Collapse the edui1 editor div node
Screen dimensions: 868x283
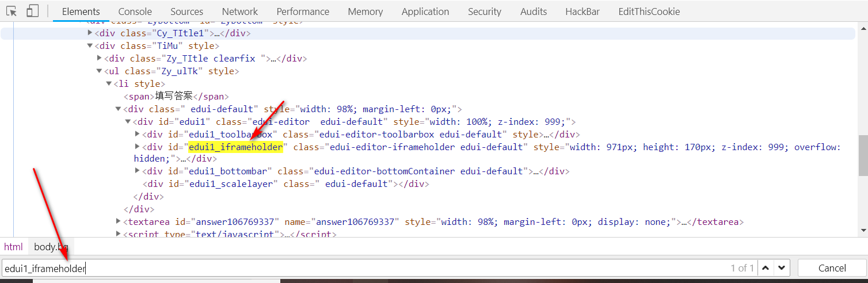click(x=128, y=121)
